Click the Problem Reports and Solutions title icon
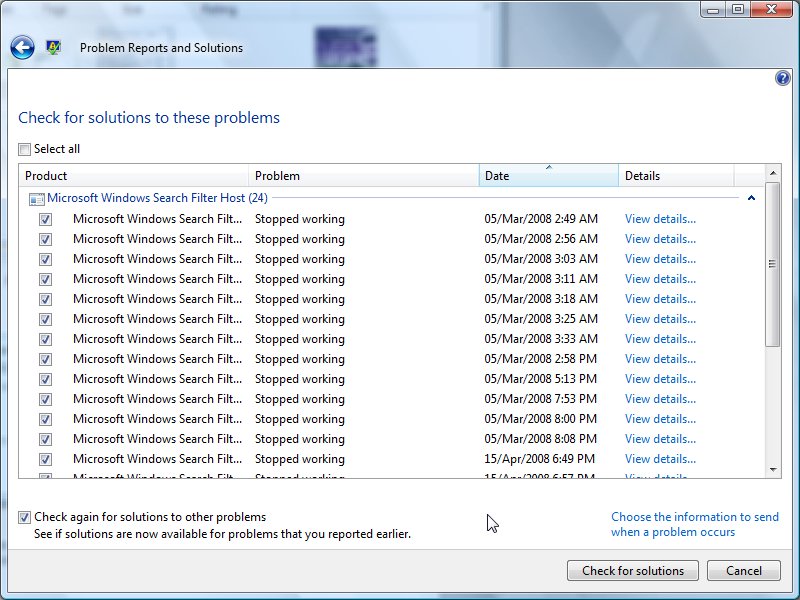800x600 pixels. pos(53,47)
